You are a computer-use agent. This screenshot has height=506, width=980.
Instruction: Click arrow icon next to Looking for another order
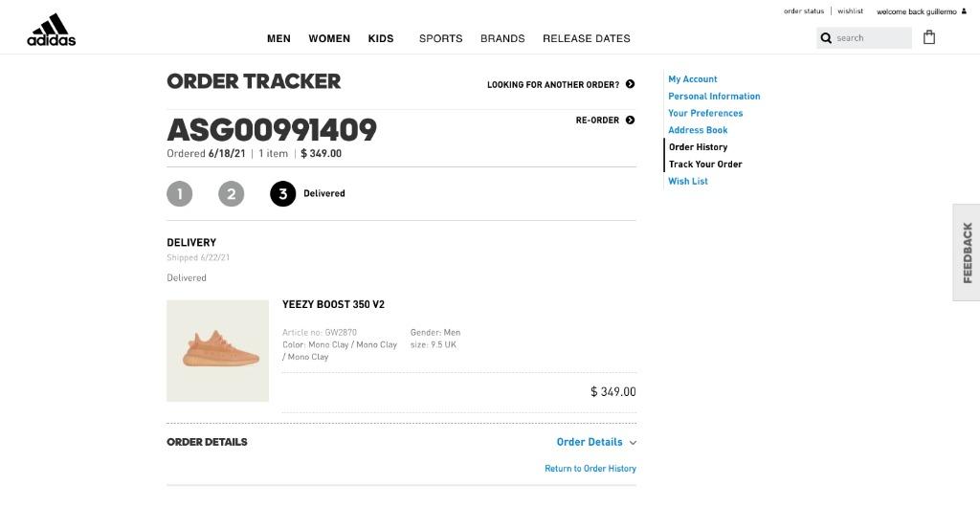pos(630,84)
